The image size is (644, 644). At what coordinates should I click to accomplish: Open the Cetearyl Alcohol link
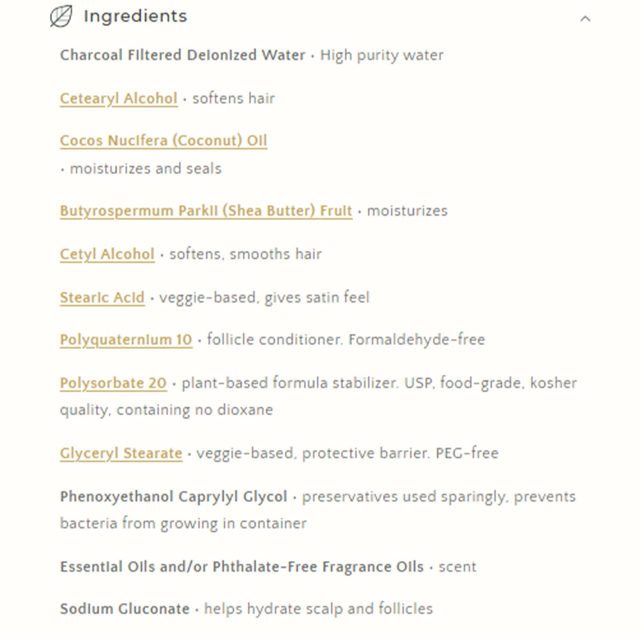click(119, 98)
